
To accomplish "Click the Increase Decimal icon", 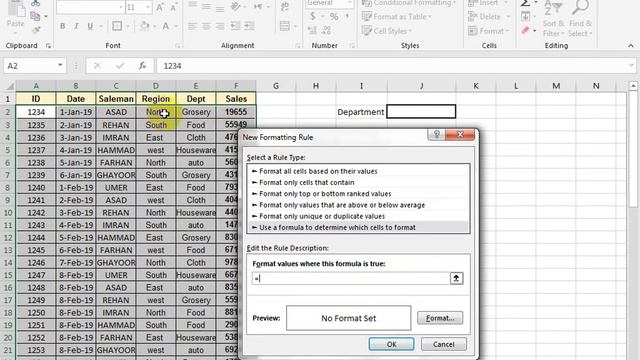I will click(x=313, y=31).
